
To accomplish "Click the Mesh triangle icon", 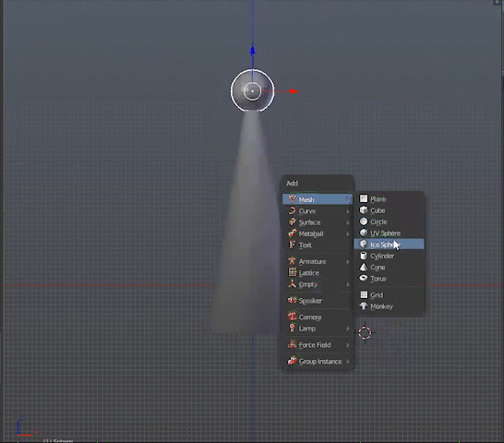I will pyautogui.click(x=293, y=199).
